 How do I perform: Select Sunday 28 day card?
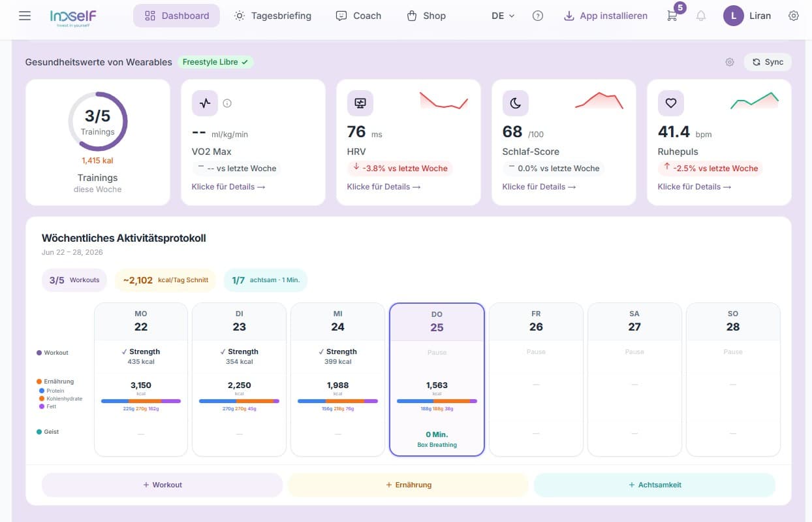click(733, 380)
